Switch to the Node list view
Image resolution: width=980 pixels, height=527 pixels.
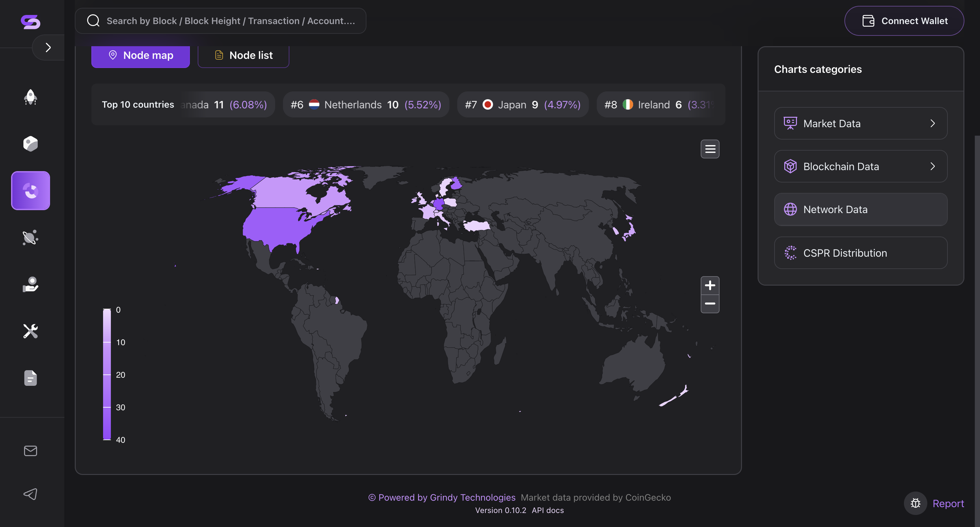243,55
